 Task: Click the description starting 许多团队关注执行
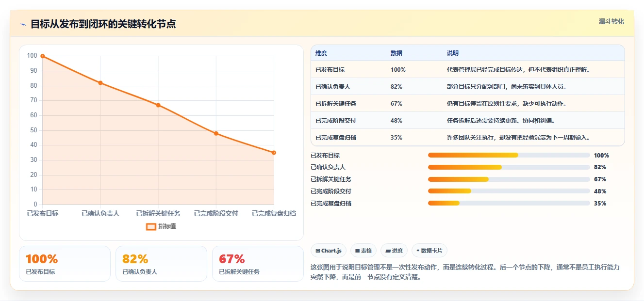[518, 138]
